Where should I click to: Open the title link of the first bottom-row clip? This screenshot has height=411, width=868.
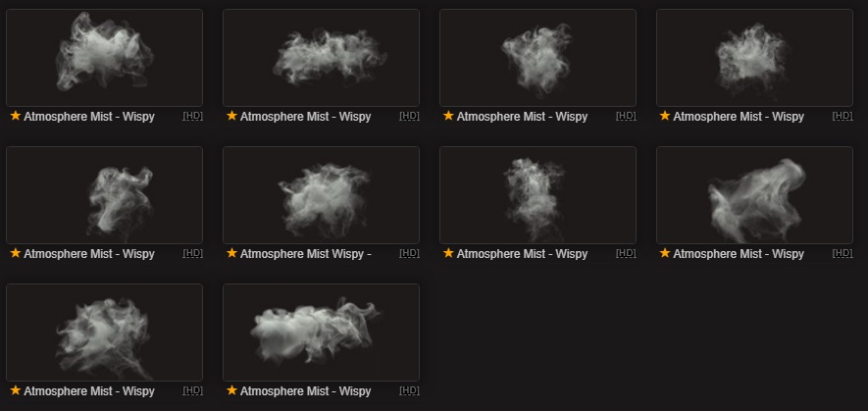coord(89,391)
